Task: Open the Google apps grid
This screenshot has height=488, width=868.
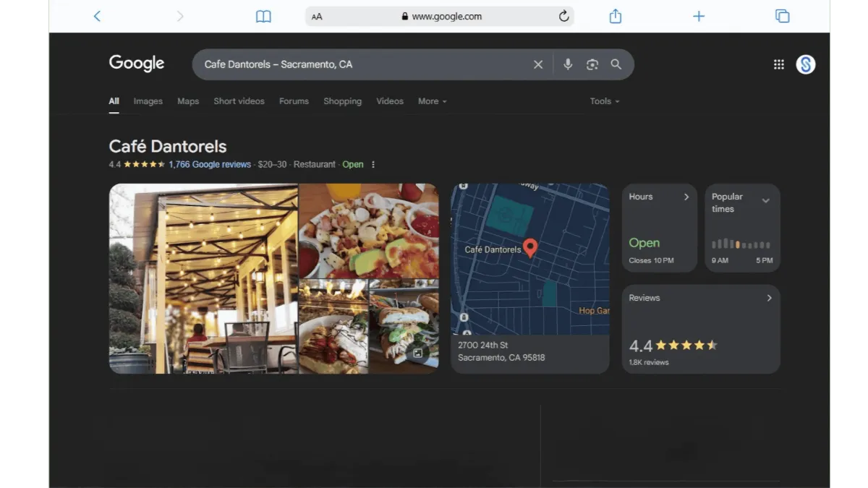Action: pos(779,64)
